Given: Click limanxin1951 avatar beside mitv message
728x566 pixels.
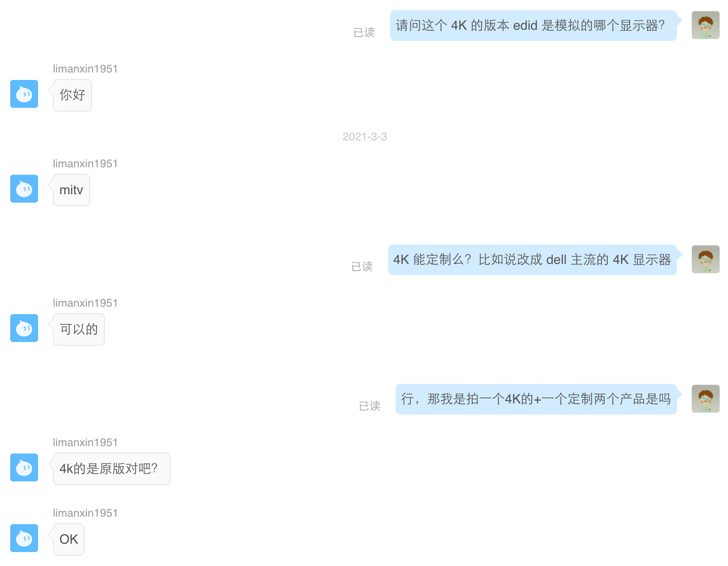Looking at the screenshot, I should pos(24,189).
